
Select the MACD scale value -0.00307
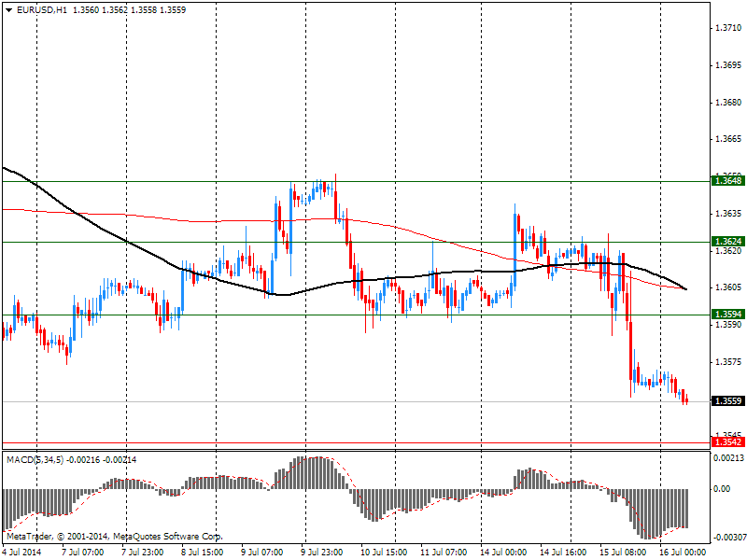point(728,538)
